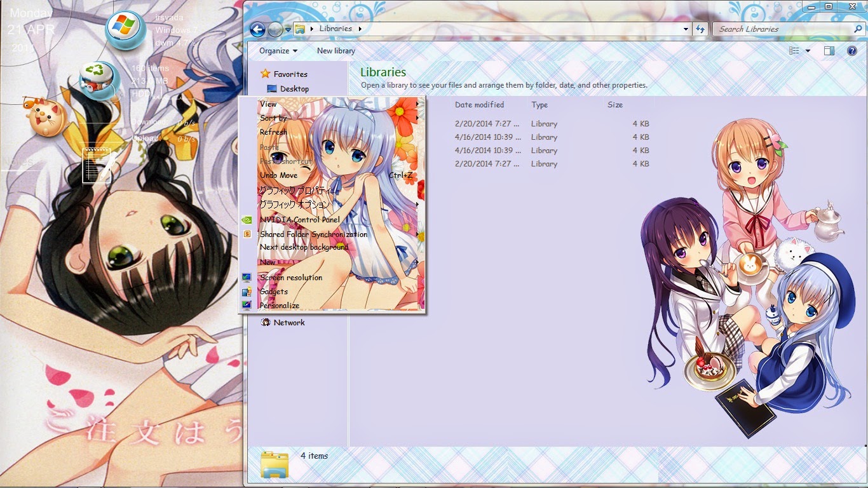Open グラフィック オプション submenu

click(x=332, y=205)
